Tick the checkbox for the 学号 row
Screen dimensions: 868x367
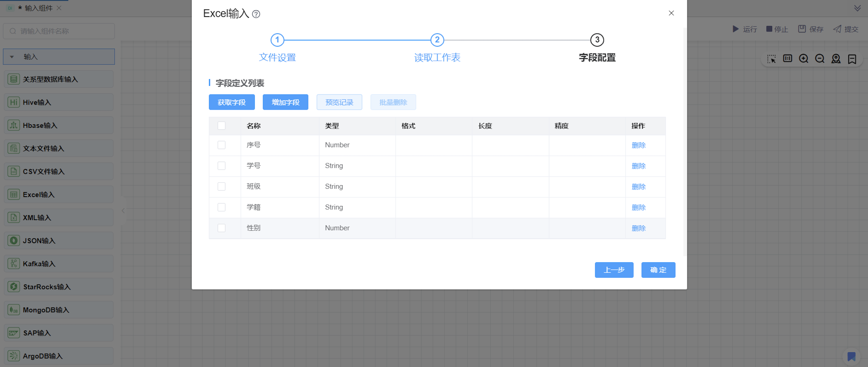(221, 166)
